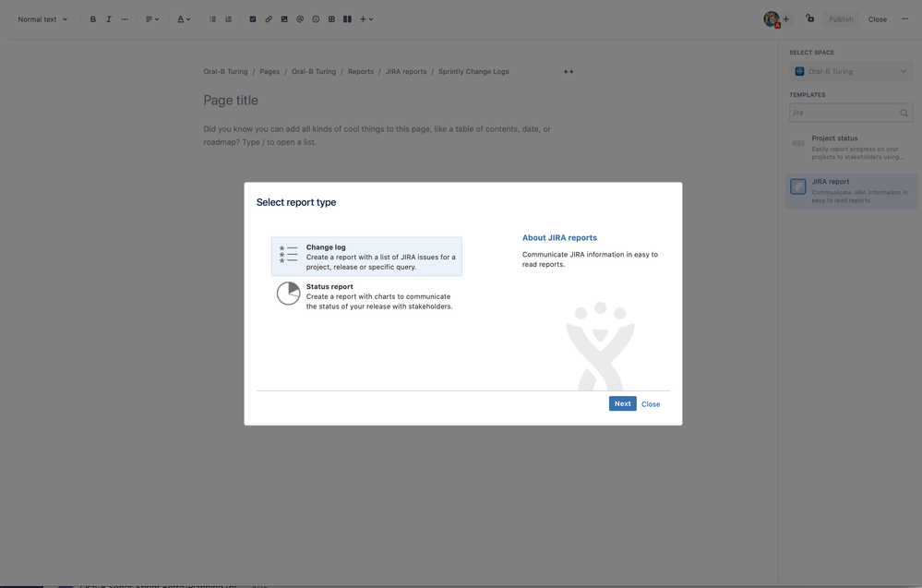Open the Oral-B Turing breadcrumb after Pages
The image size is (922, 588).
pyautogui.click(x=314, y=72)
